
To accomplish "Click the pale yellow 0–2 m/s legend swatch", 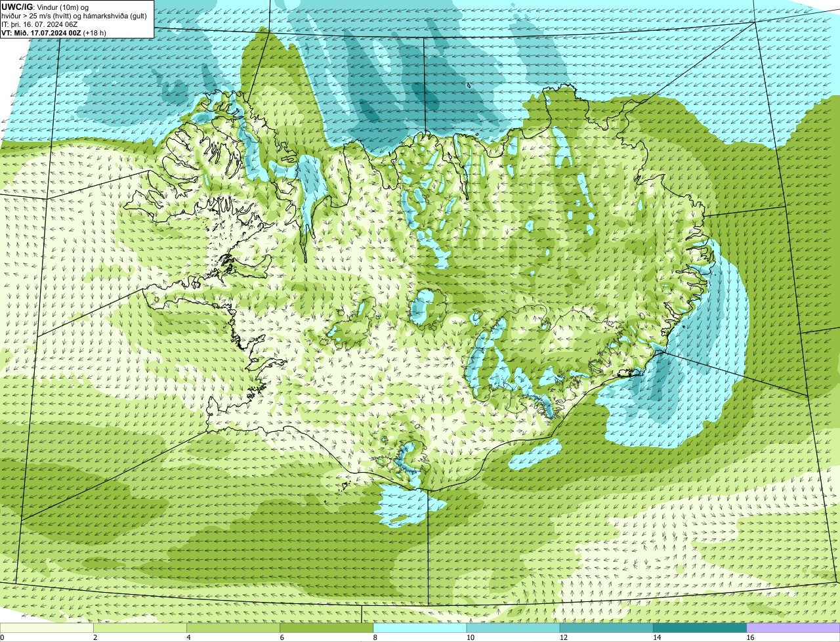I will click(x=47, y=628).
